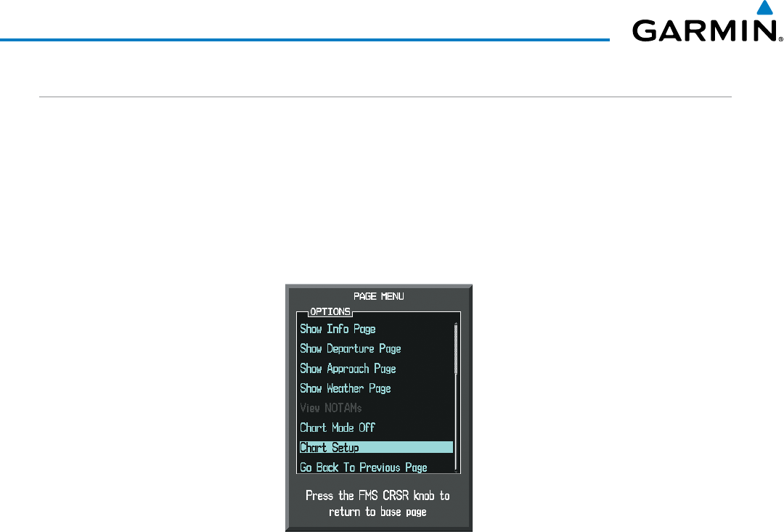The width and height of the screenshot is (784, 532).
Task: Select Show Info Page option
Action: [338, 329]
